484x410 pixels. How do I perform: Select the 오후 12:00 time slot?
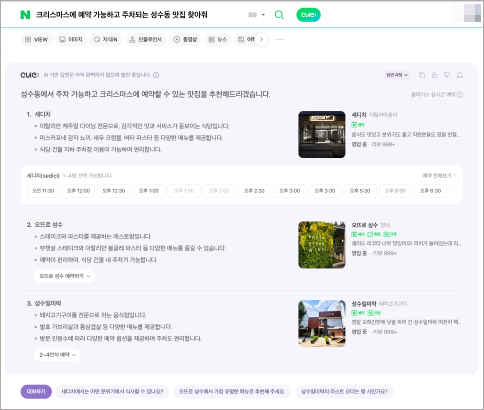coord(78,191)
